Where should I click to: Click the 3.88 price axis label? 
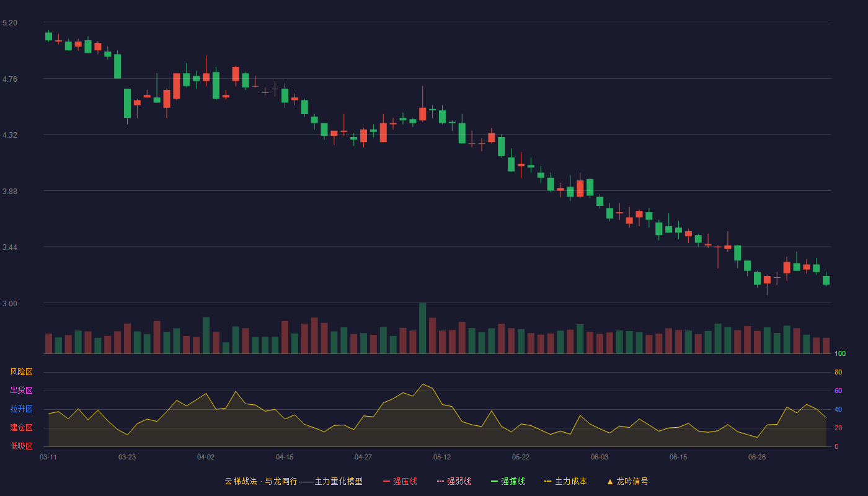[10, 192]
